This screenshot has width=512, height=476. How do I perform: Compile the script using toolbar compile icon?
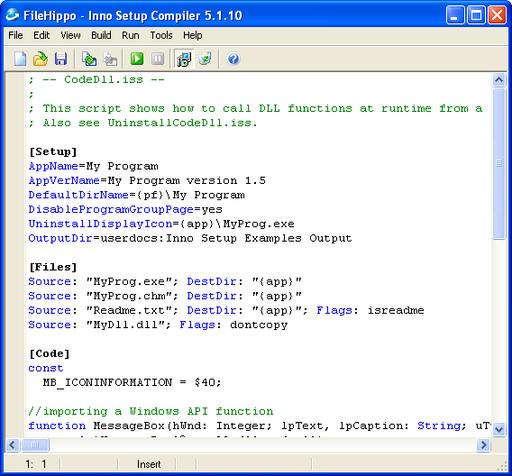pyautogui.click(x=89, y=59)
